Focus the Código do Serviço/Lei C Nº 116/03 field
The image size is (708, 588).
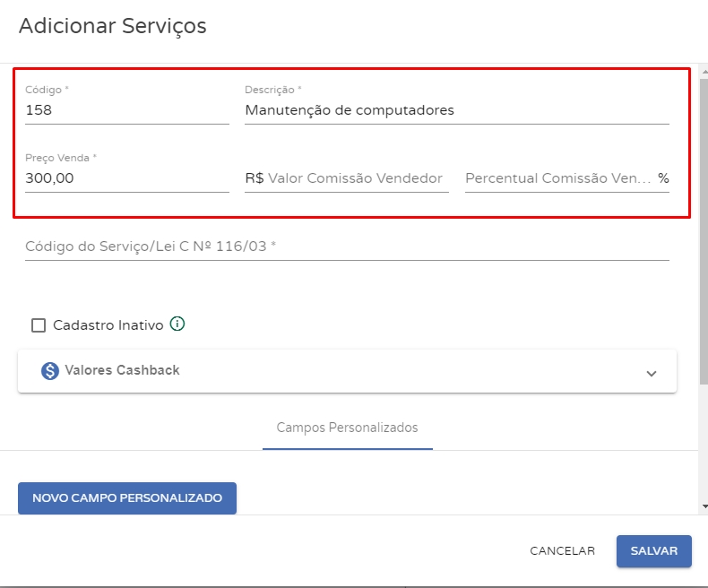(x=347, y=246)
